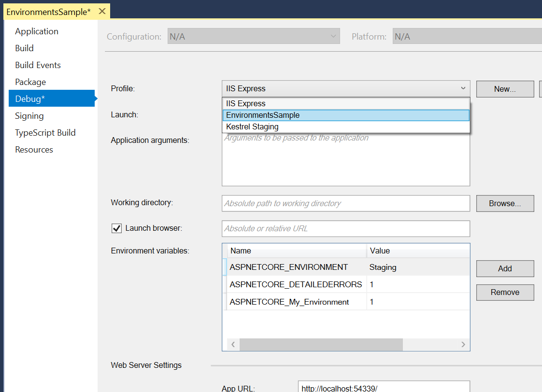Click the Add environment variable button

[505, 269]
